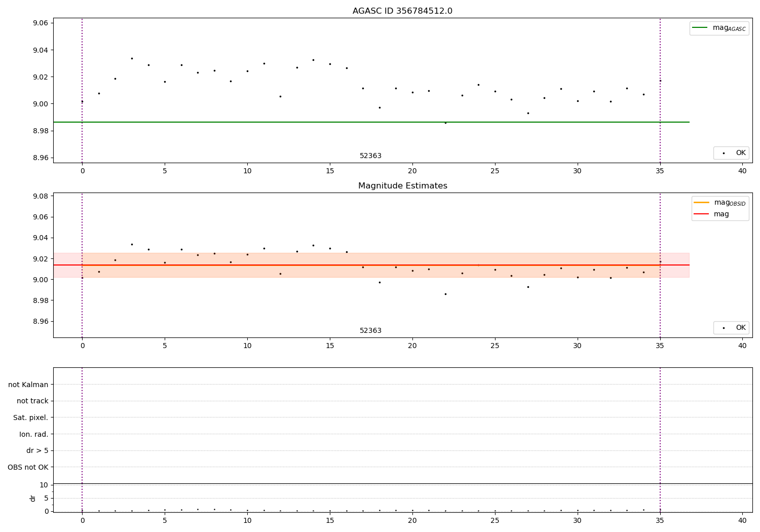Click the 8.96 y-tick label in the middle plot

[x=41, y=322]
